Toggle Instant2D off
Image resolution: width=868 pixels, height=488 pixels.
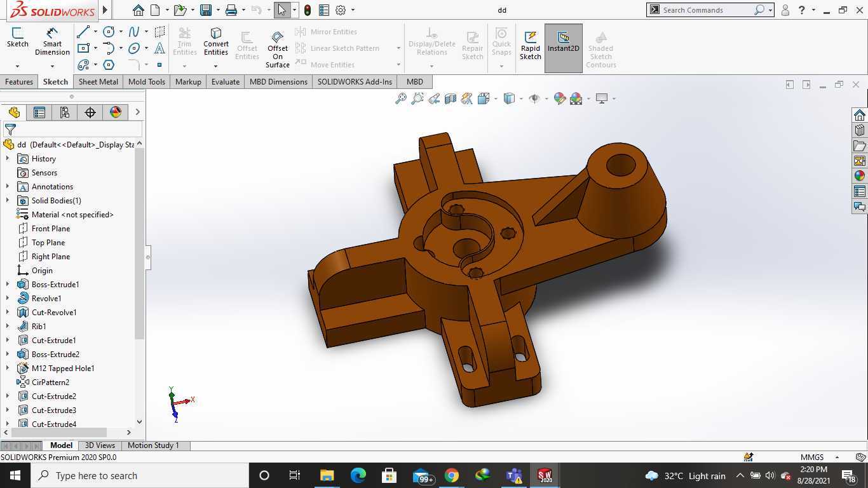[564, 48]
